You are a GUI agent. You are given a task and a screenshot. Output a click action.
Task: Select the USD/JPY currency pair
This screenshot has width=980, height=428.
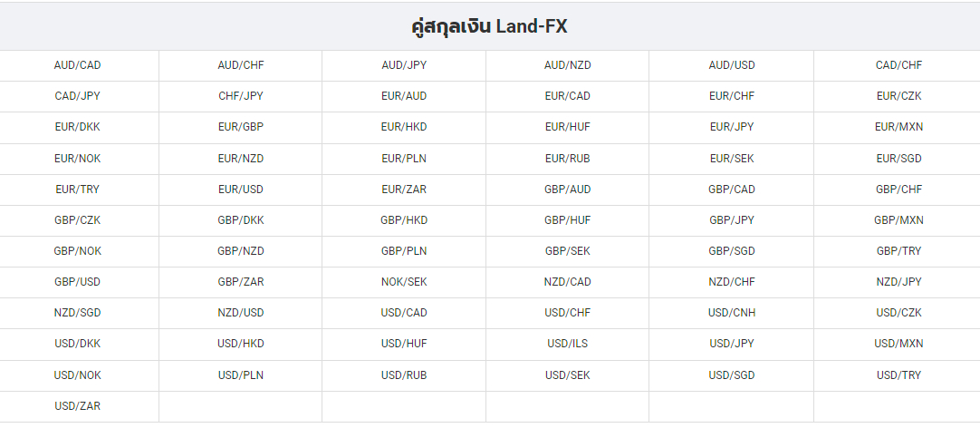tap(731, 344)
